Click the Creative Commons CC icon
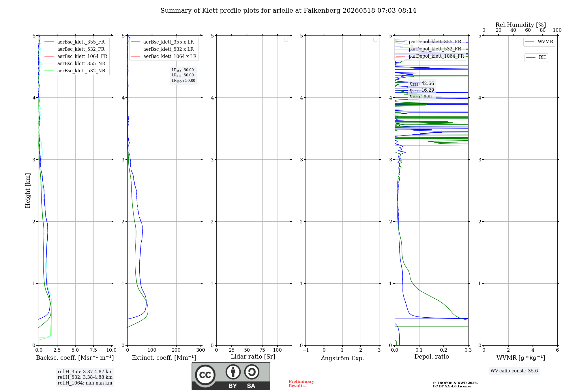The height and width of the screenshot is (392, 577). 205,375
